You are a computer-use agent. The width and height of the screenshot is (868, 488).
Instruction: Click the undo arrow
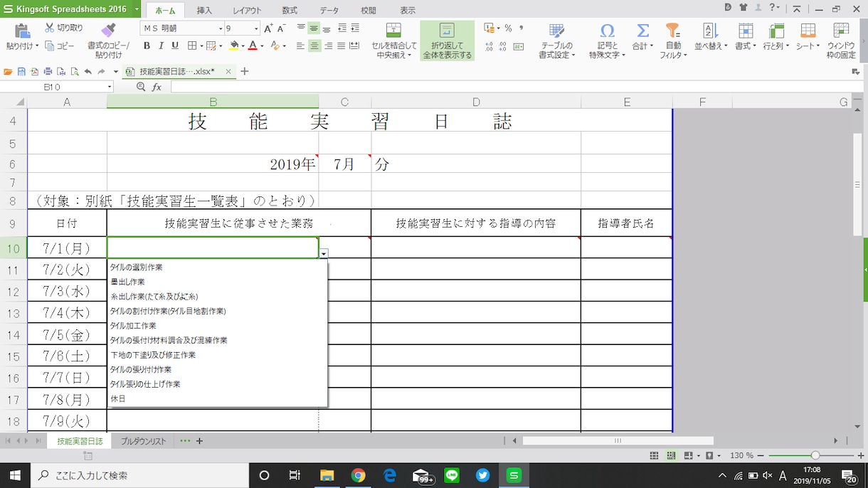click(x=88, y=72)
